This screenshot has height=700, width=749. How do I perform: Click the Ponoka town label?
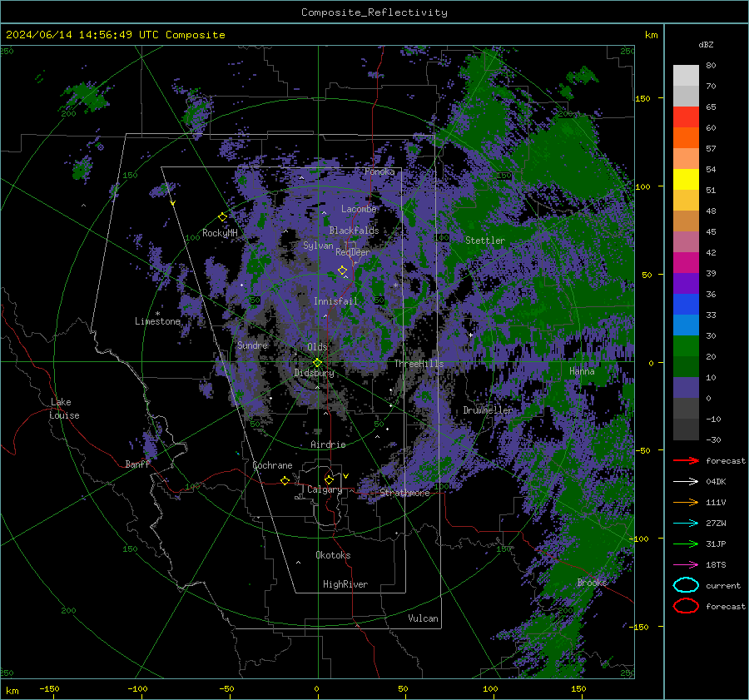point(379,171)
